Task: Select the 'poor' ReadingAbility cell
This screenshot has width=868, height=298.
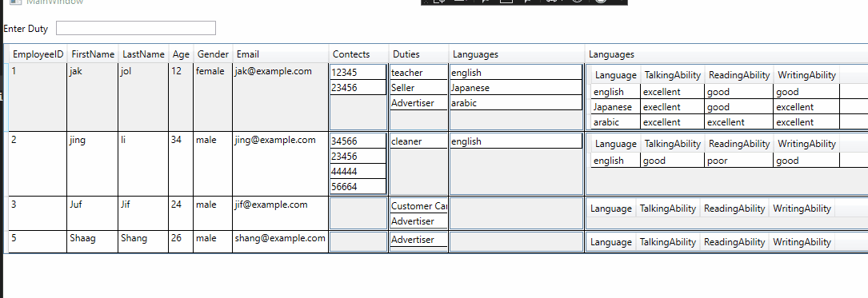Action: pyautogui.click(x=739, y=161)
